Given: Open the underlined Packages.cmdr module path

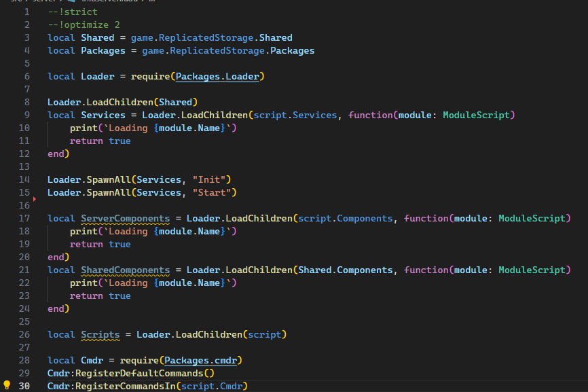Looking at the screenshot, I should click(x=200, y=361).
